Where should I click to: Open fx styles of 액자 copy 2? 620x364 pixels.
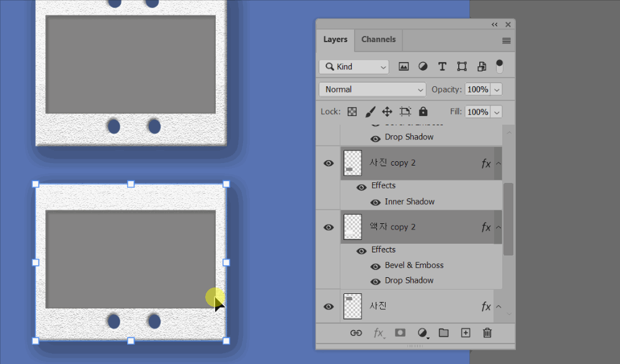click(486, 227)
